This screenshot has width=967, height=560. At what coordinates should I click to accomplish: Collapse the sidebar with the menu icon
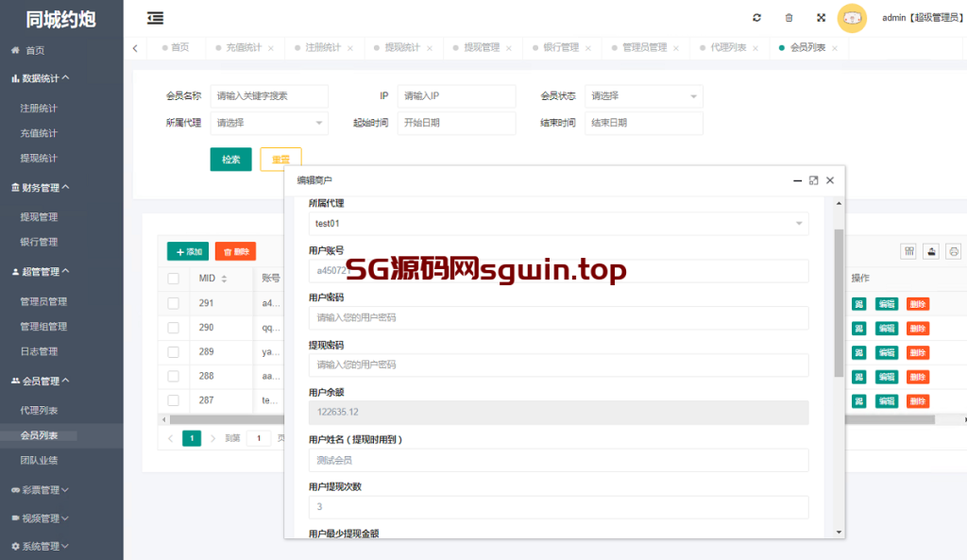(x=155, y=18)
